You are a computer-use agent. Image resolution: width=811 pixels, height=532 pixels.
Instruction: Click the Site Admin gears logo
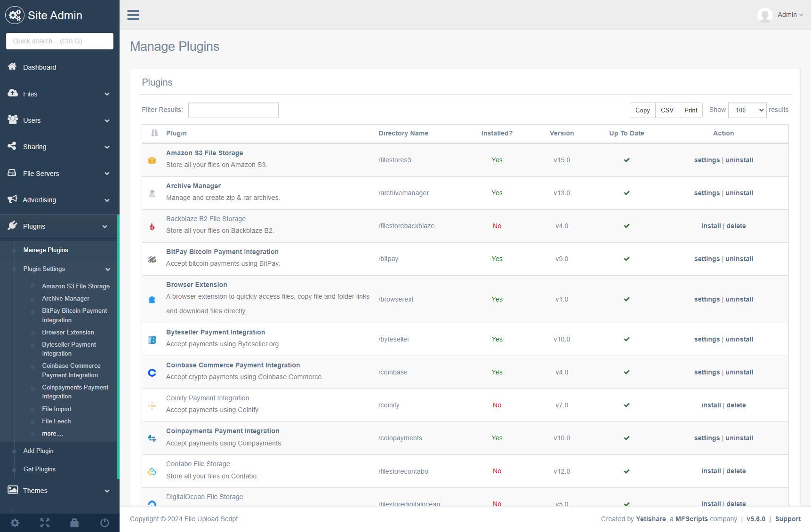[15, 16]
